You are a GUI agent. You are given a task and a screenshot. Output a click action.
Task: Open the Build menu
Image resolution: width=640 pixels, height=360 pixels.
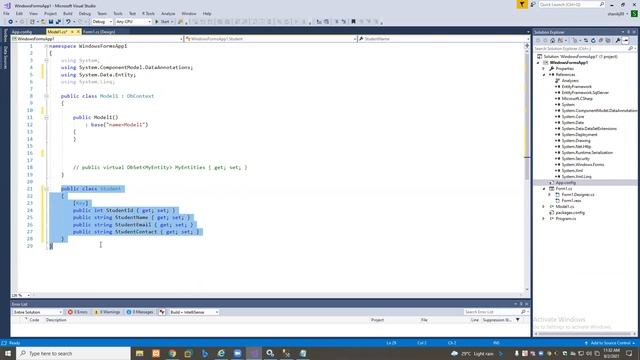click(68, 13)
